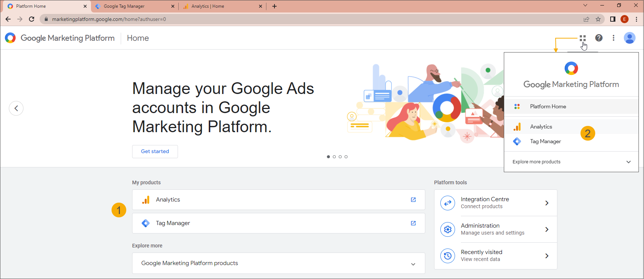This screenshot has height=279, width=644.
Task: Click the Get started button
Action: point(155,152)
